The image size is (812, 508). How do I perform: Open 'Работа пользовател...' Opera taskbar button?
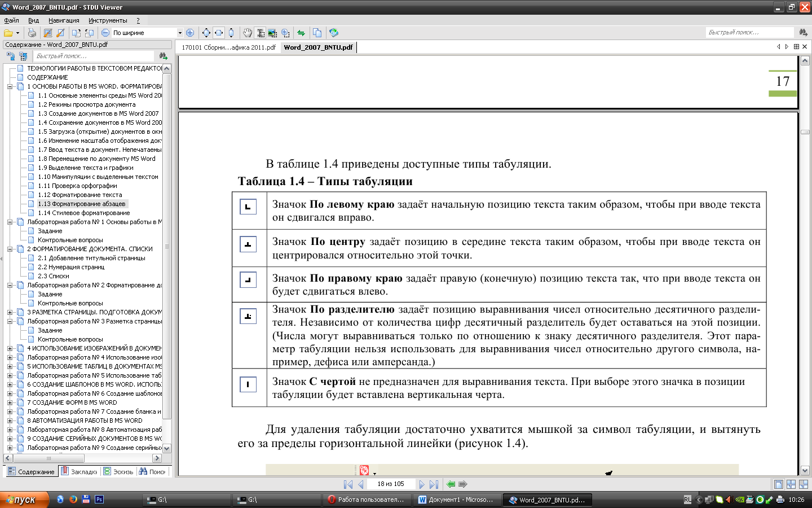click(367, 500)
